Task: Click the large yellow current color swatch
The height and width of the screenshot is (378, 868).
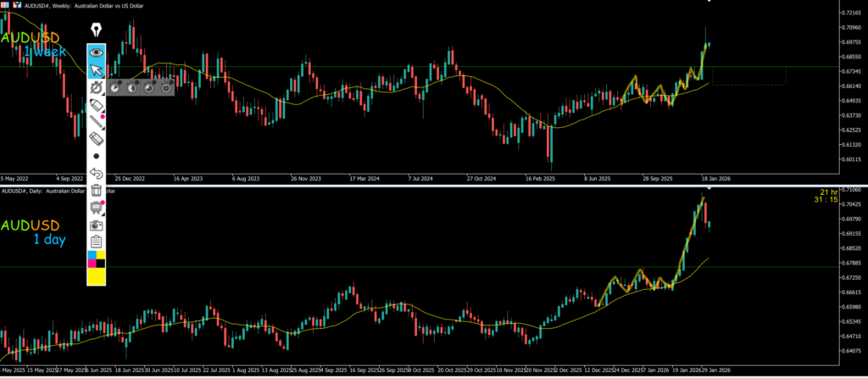Action: point(97,277)
